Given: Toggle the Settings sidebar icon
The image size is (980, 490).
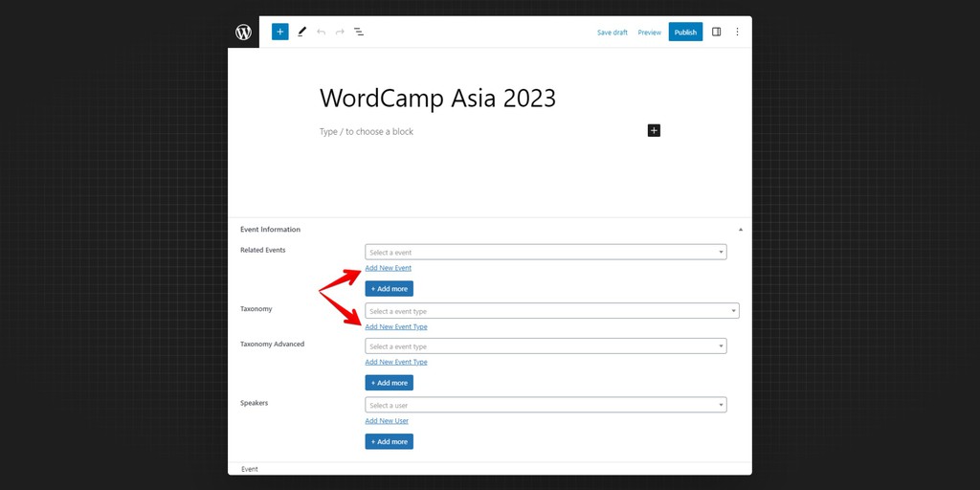Looking at the screenshot, I should (x=716, y=32).
